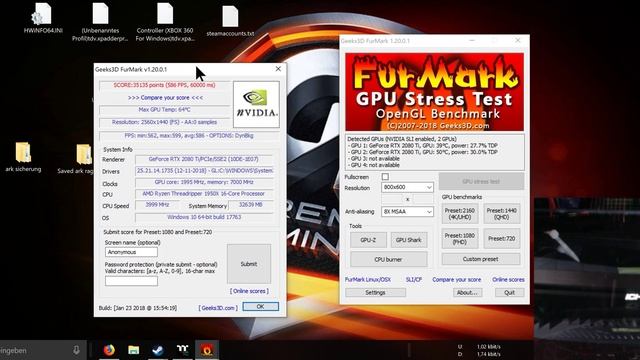The width and height of the screenshot is (640, 360).
Task: Click the Max GPU Temp: 64°C text
Action: tap(164, 109)
